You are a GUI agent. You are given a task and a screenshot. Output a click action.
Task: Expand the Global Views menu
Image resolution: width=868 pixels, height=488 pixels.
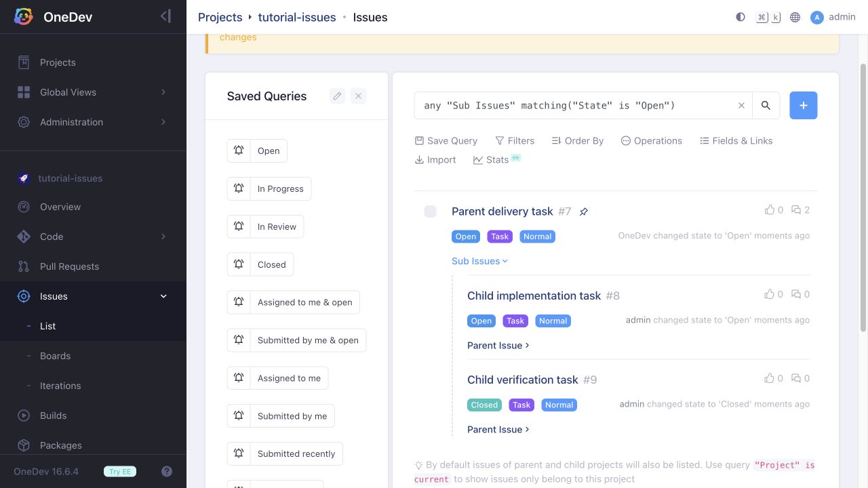click(x=93, y=92)
